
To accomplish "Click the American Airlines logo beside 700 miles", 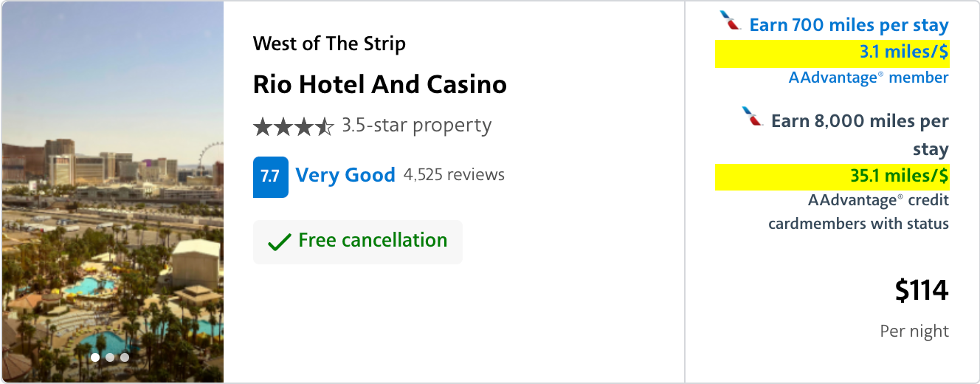I will pyautogui.click(x=731, y=21).
